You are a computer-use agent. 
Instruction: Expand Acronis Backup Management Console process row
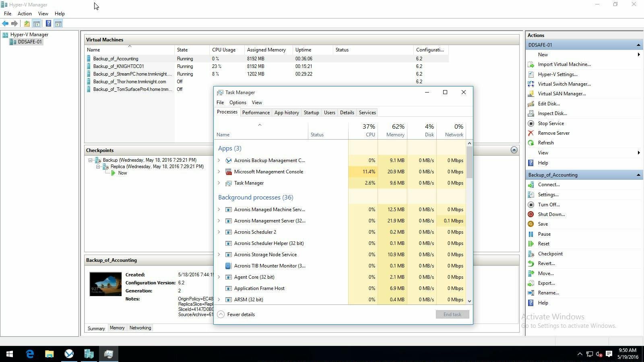coord(219,160)
